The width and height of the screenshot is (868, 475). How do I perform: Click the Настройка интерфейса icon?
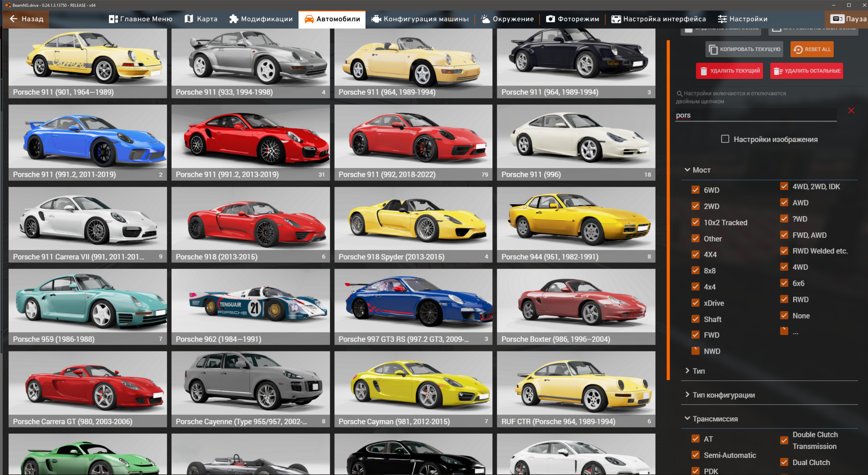click(x=616, y=19)
